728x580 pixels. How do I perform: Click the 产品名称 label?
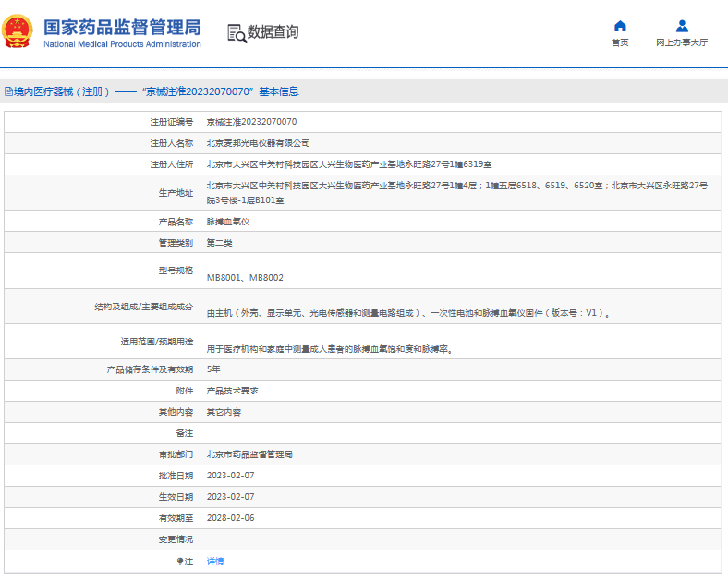click(176, 222)
